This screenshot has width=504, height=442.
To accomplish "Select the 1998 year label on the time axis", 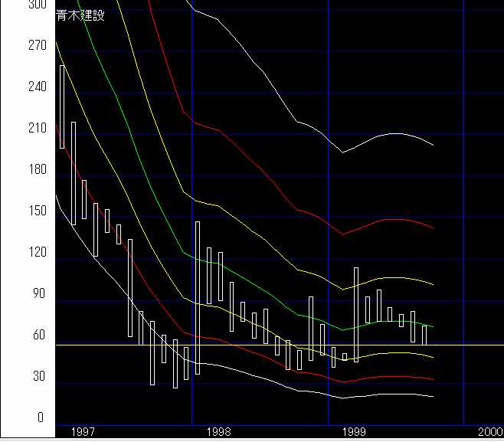I will point(219,433).
